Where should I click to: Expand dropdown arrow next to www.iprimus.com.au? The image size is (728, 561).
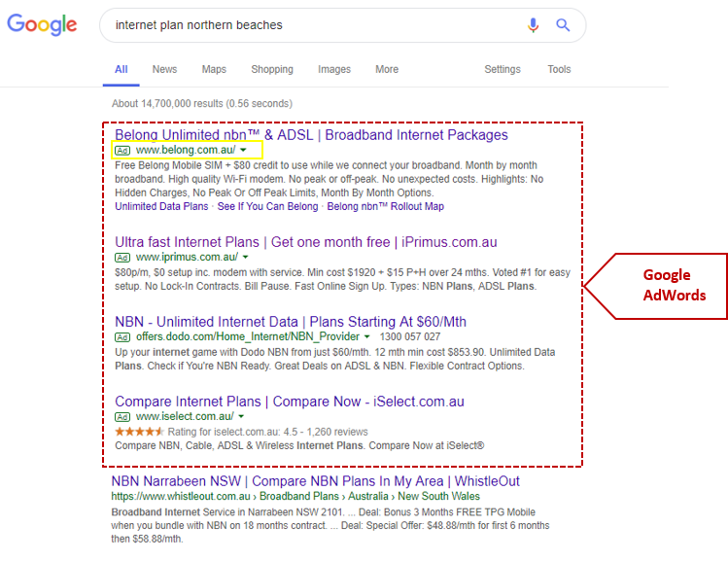[246, 257]
